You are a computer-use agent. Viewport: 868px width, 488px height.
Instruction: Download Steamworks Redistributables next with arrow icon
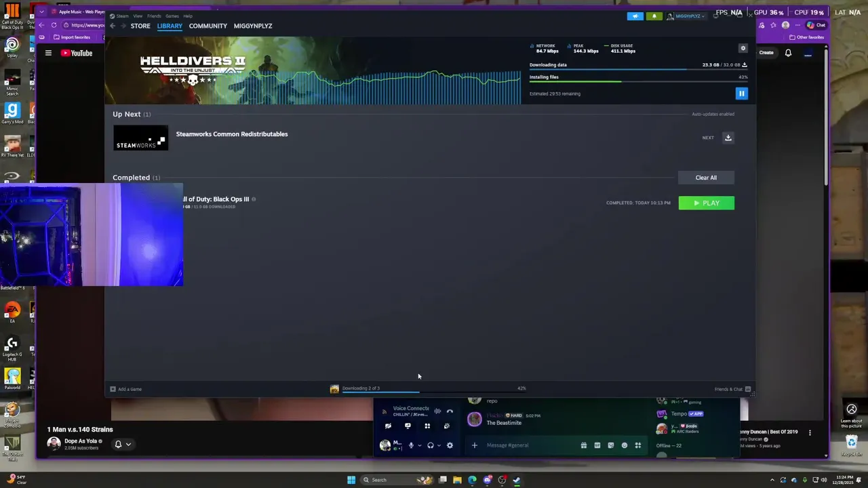[728, 138]
